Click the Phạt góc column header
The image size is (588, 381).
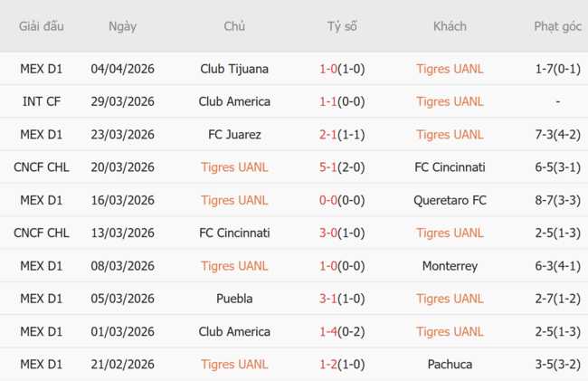[557, 26]
